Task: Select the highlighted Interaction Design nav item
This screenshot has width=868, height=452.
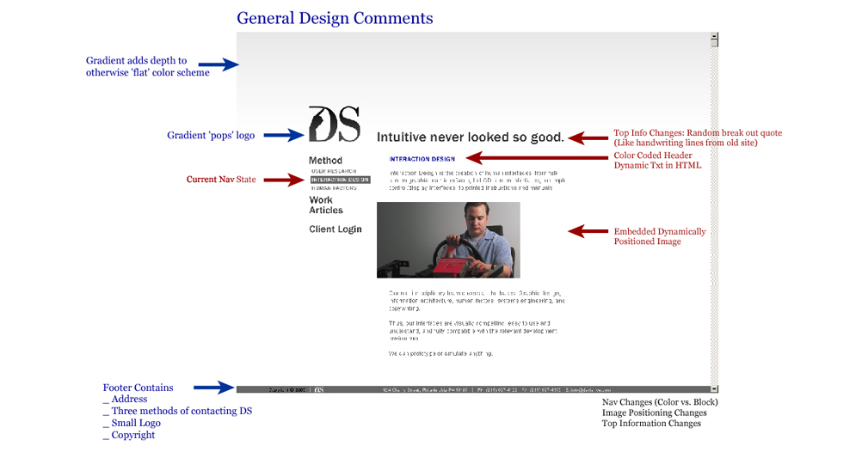Action: pyautogui.click(x=340, y=180)
